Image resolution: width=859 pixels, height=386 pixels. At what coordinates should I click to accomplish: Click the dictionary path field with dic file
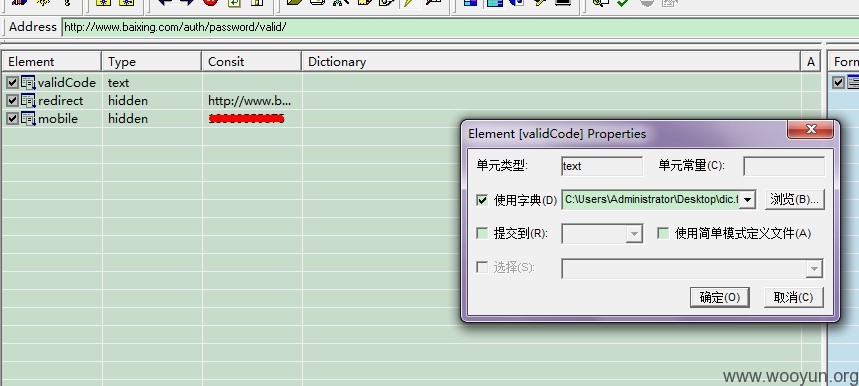[651, 199]
